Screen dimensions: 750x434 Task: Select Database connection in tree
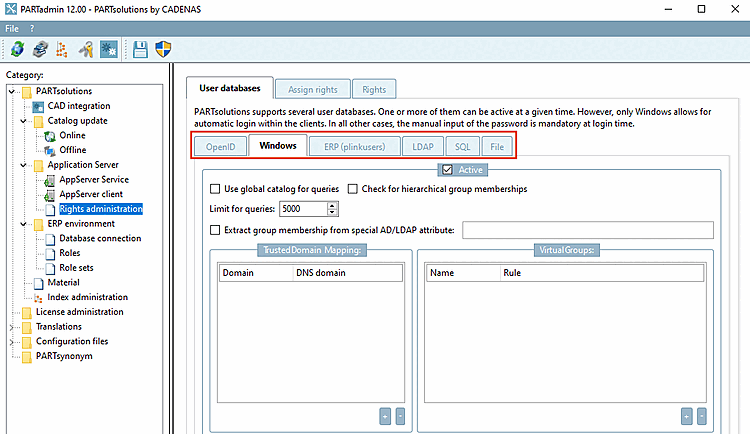(x=100, y=238)
